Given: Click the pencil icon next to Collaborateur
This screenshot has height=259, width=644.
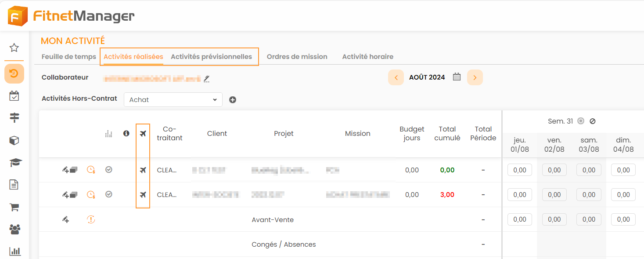Looking at the screenshot, I should pos(207,79).
